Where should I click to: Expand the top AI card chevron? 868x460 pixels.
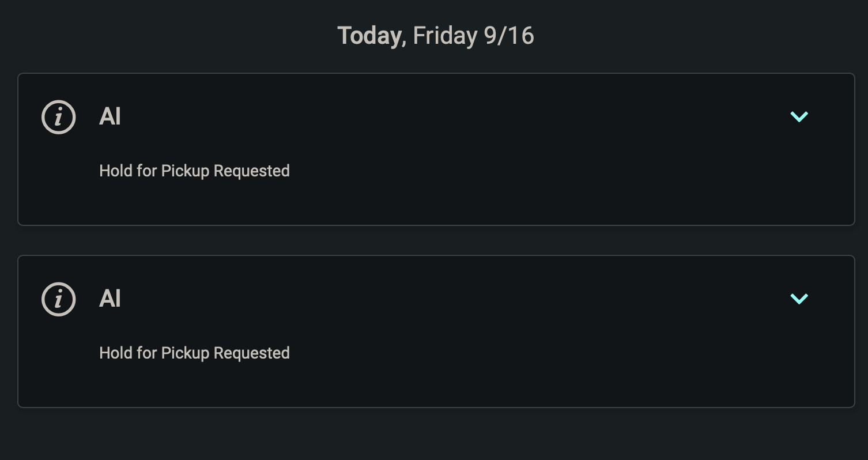point(799,117)
